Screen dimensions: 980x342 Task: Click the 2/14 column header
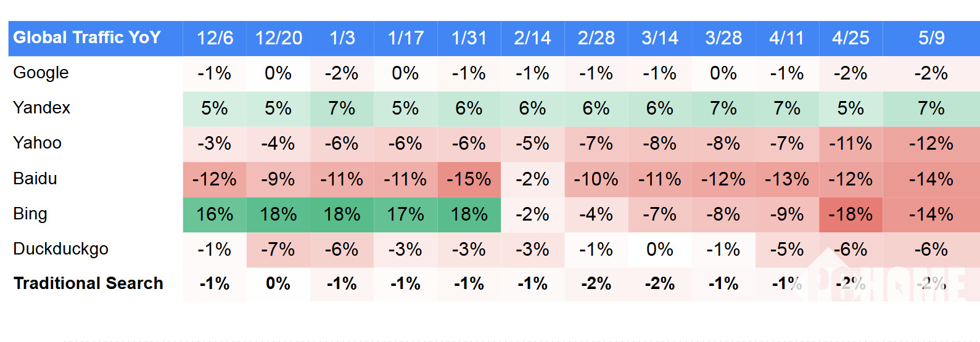532,38
